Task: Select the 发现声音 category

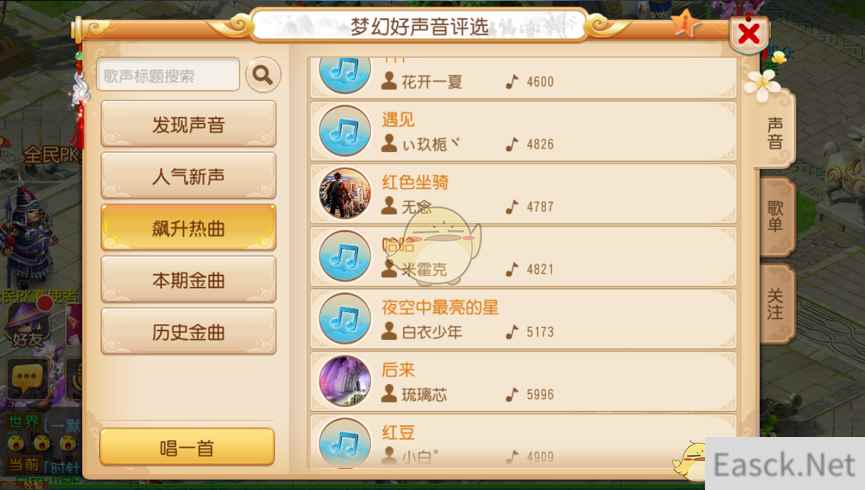Action: 189,124
